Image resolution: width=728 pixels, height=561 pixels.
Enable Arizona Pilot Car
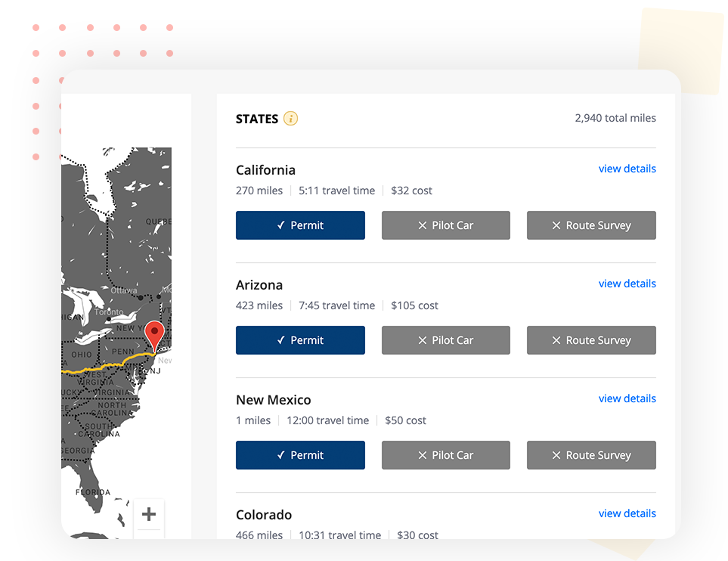445,340
